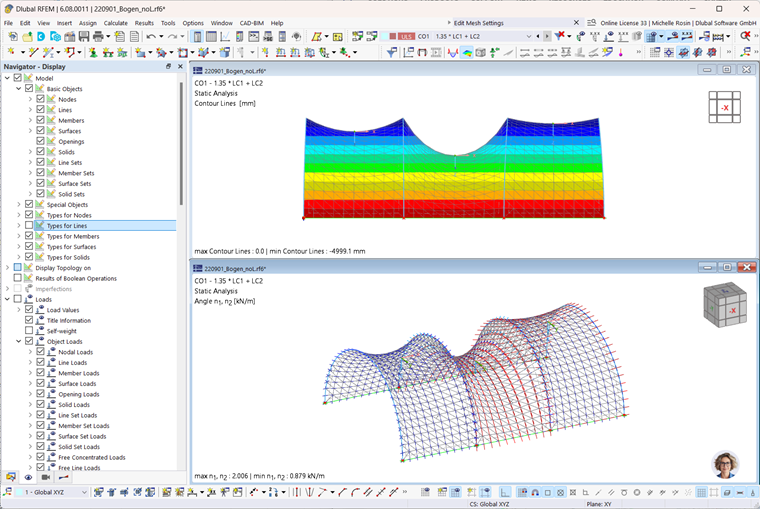760x509 pixels.
Task: Click the light cyan color swatch beside ULS
Action: (385, 36)
